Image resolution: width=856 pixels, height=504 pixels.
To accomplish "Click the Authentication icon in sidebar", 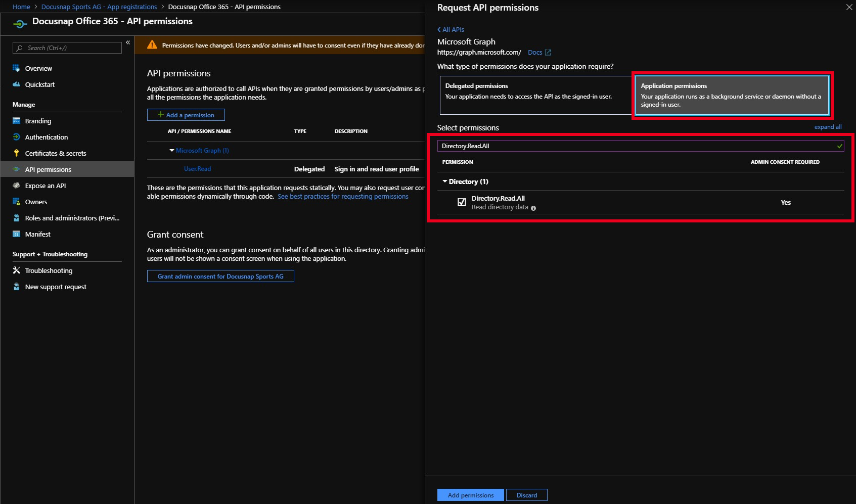I will pyautogui.click(x=16, y=137).
